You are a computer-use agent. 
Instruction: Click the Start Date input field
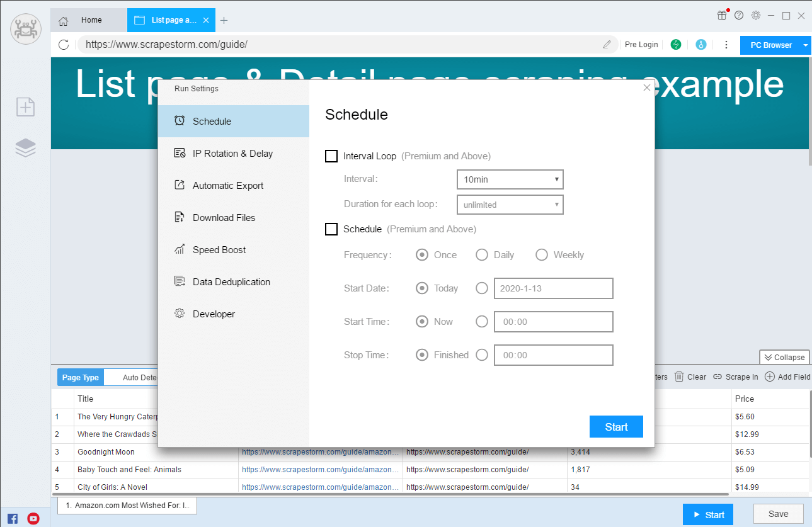553,288
